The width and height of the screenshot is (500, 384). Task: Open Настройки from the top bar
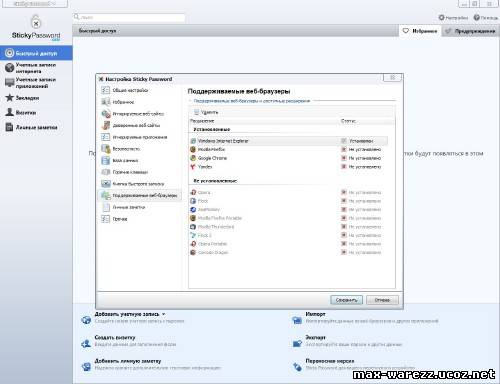453,18
